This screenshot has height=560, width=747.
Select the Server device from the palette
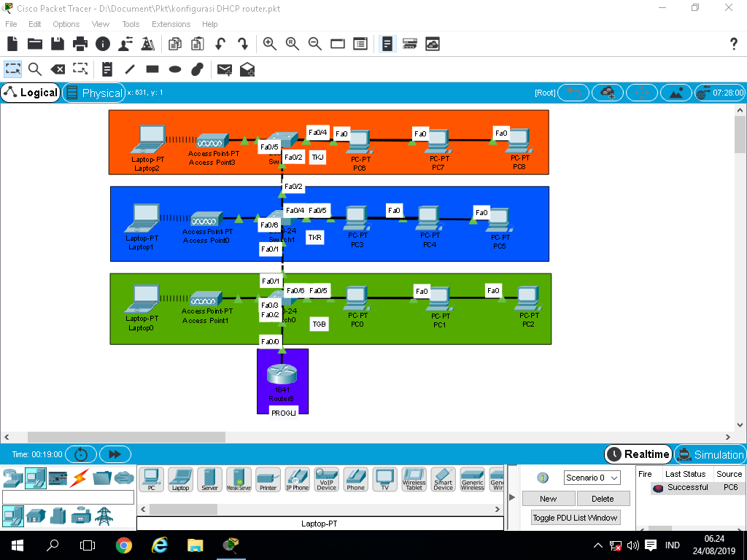click(209, 479)
